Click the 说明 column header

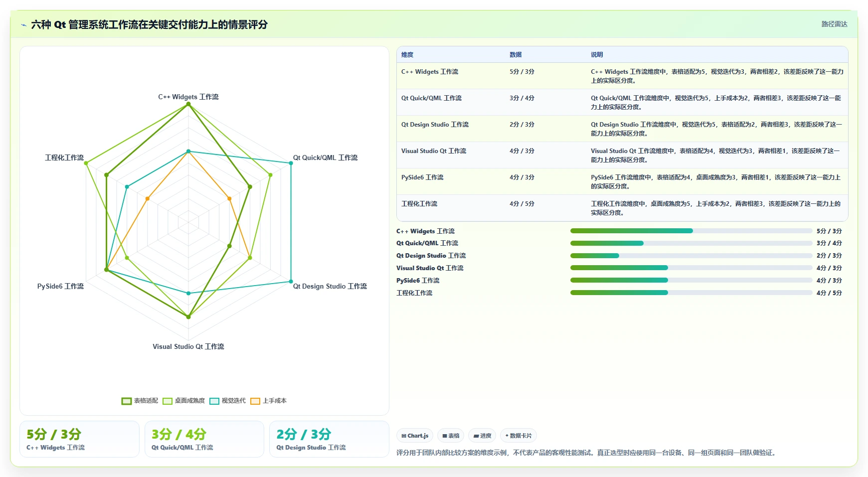pos(597,55)
